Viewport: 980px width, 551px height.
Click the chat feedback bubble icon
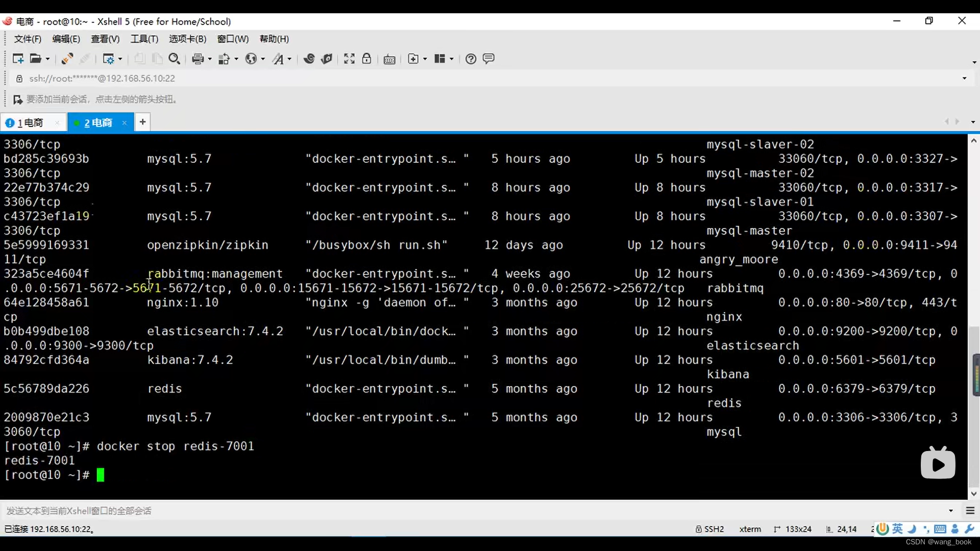pos(488,59)
